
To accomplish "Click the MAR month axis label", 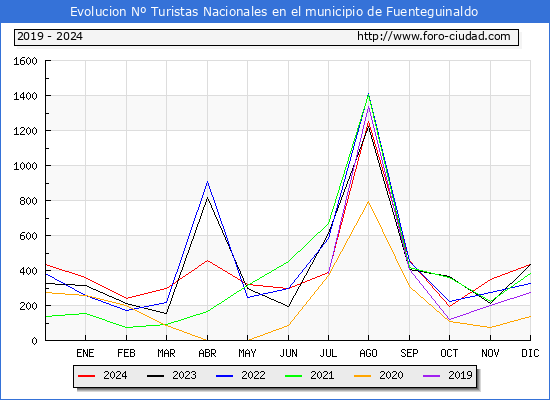I will point(166,353).
